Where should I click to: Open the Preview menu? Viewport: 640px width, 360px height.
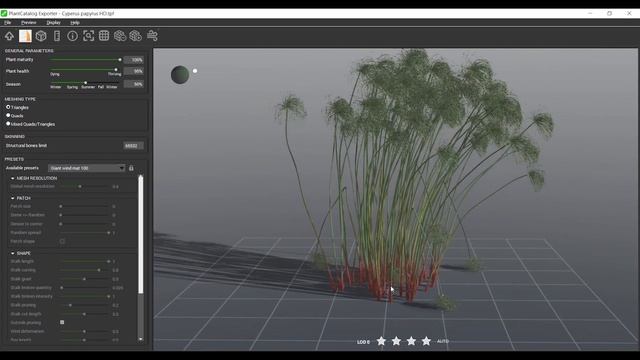click(29, 23)
